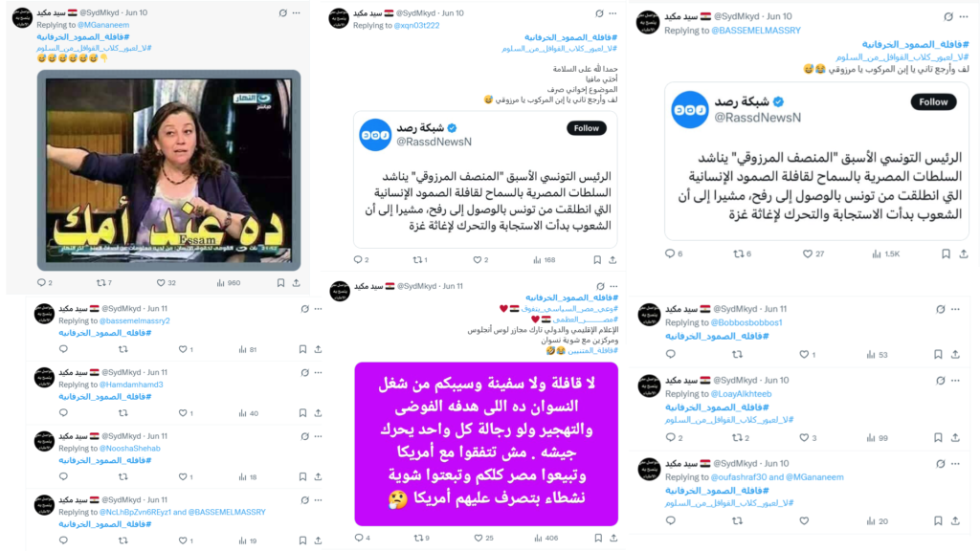Retweet the post with 7 retweets
Viewport: 980px width, 551px height.
[x=100, y=283]
